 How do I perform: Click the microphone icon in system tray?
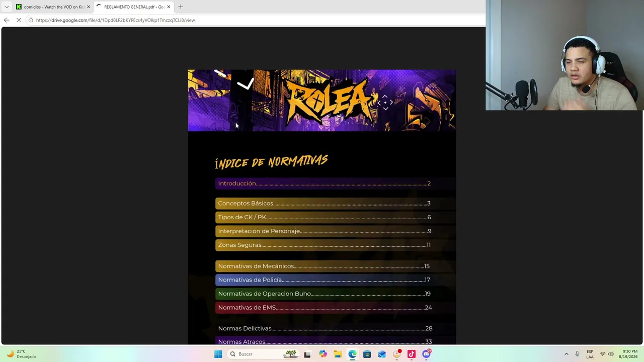click(578, 354)
